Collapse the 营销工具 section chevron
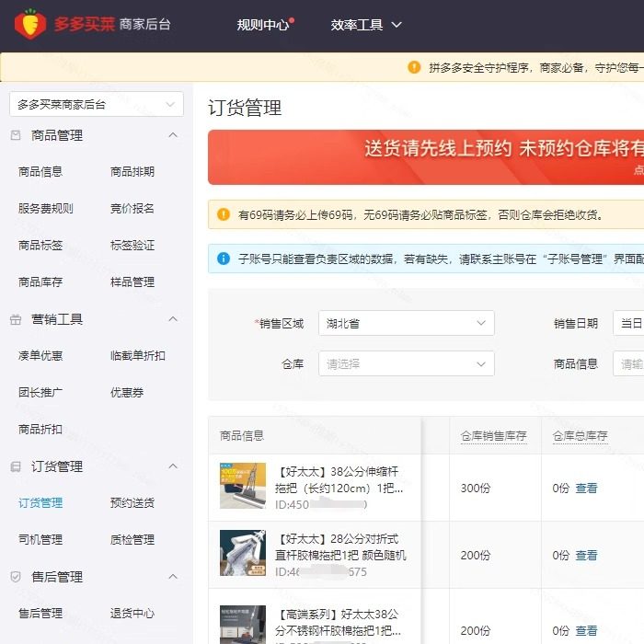The width and height of the screenshot is (644, 644). tap(173, 318)
